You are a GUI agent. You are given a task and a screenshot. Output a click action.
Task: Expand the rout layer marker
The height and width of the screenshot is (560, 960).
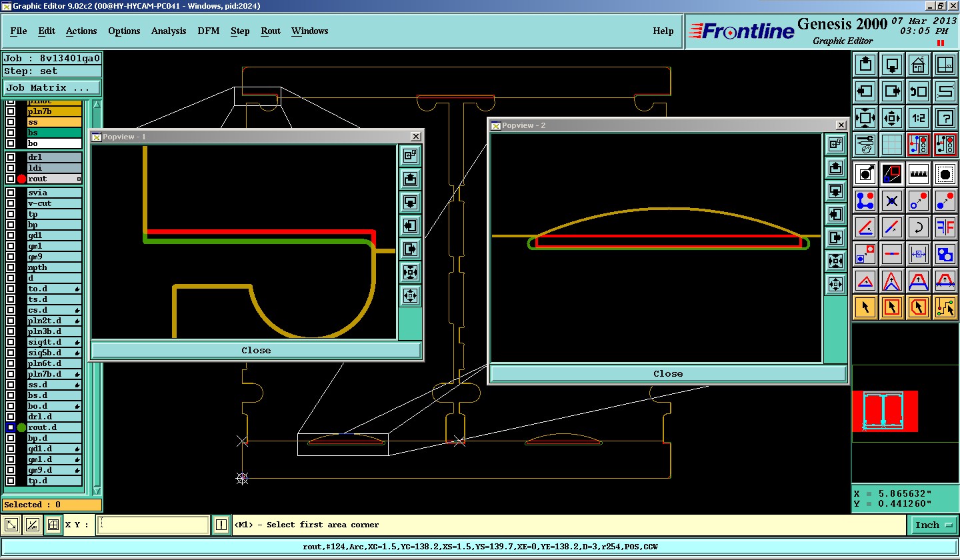(79, 179)
